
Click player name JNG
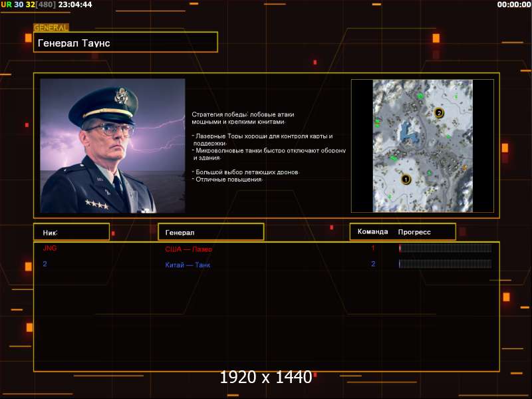pyautogui.click(x=49, y=248)
